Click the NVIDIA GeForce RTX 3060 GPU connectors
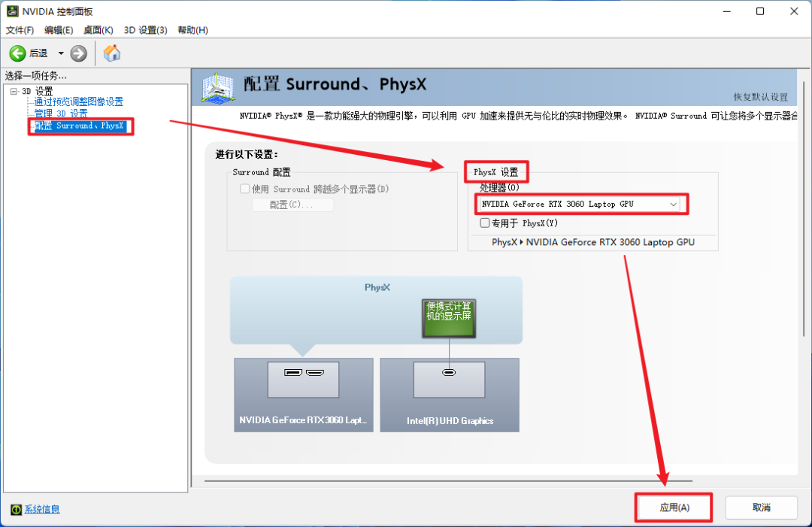Viewport: 812px width, 527px height. (x=304, y=372)
